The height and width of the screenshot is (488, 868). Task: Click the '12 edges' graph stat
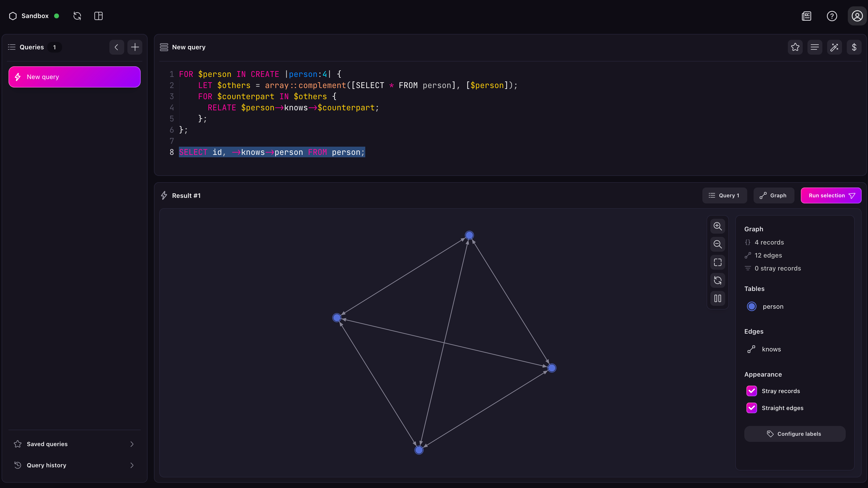768,255
